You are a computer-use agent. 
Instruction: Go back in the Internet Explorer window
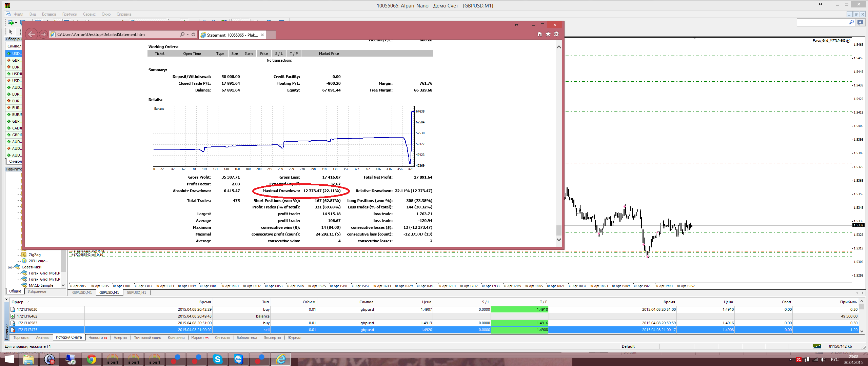32,34
